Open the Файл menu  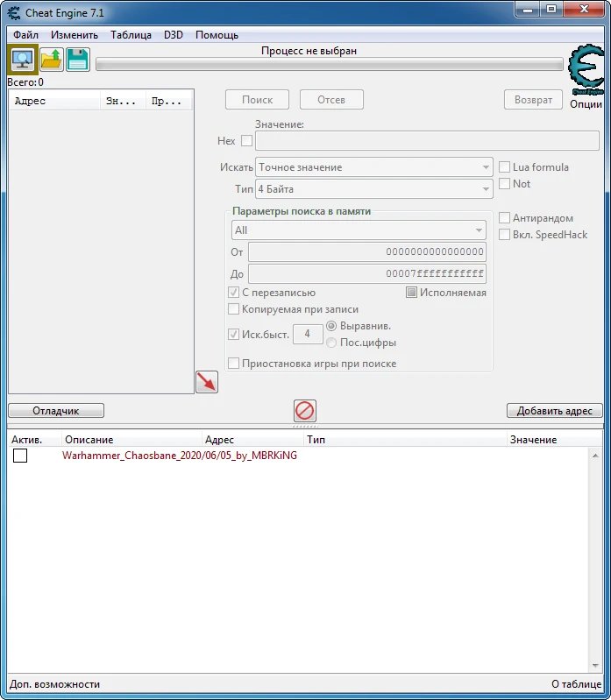coord(26,35)
